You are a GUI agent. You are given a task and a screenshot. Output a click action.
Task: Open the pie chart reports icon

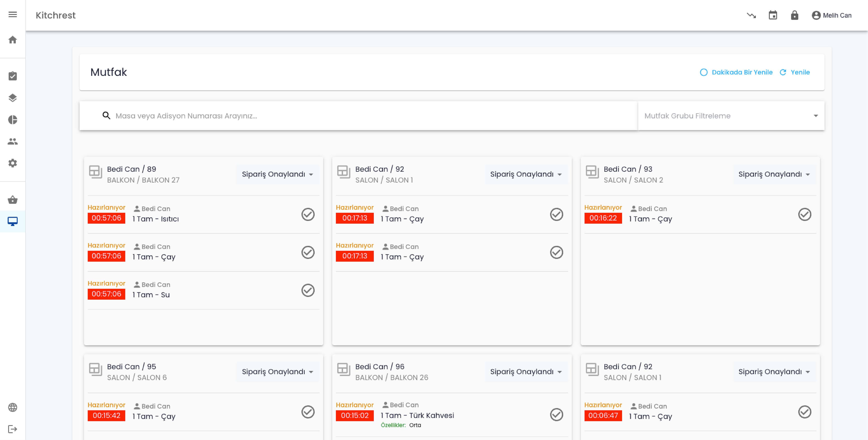[x=12, y=120]
